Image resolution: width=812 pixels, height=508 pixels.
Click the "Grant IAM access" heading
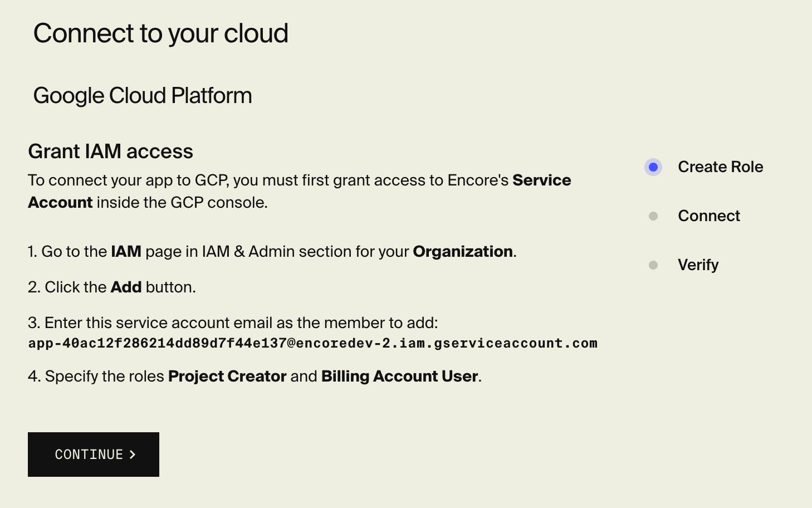coord(110,152)
